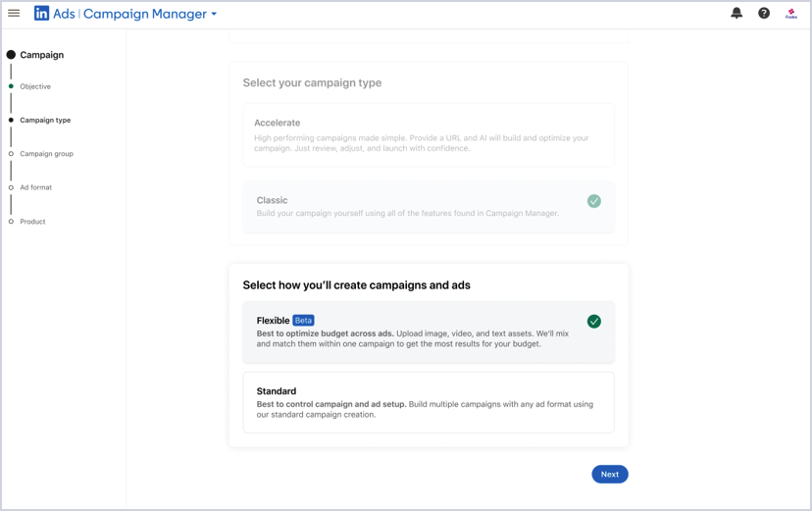Select the Campaign heading in sidebar
Screen dimensions: 812x511
[41, 55]
